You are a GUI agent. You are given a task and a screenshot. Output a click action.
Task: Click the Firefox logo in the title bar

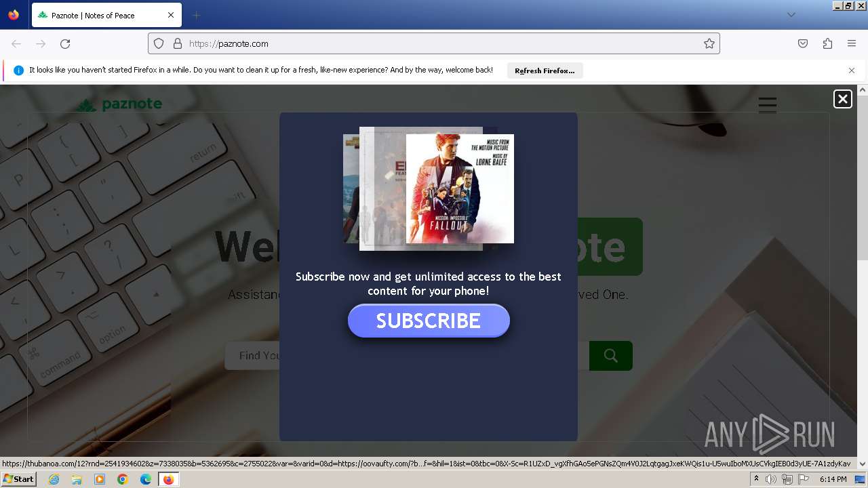[x=14, y=15]
